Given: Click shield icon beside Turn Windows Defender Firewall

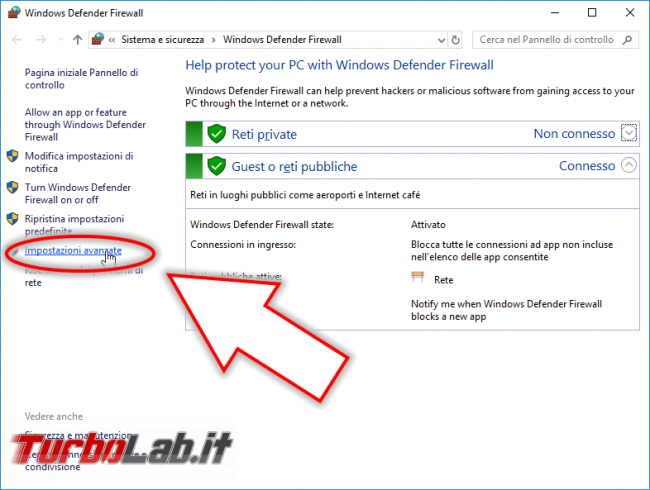Looking at the screenshot, I should click(x=12, y=187).
